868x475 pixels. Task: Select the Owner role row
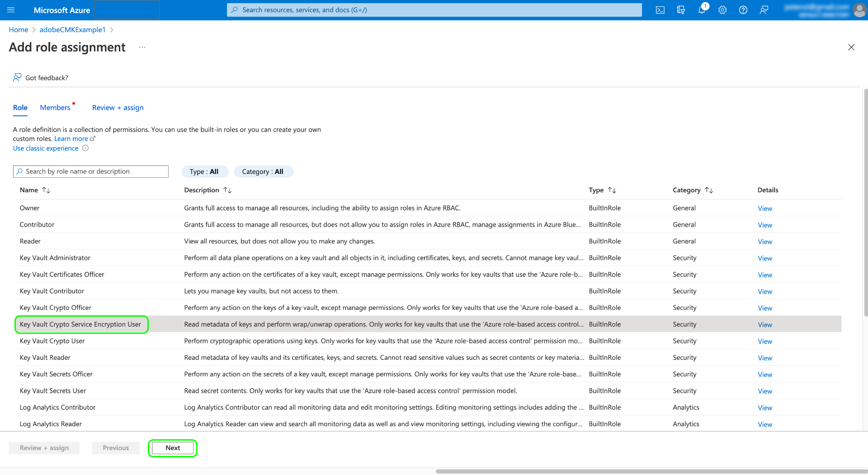(428, 208)
